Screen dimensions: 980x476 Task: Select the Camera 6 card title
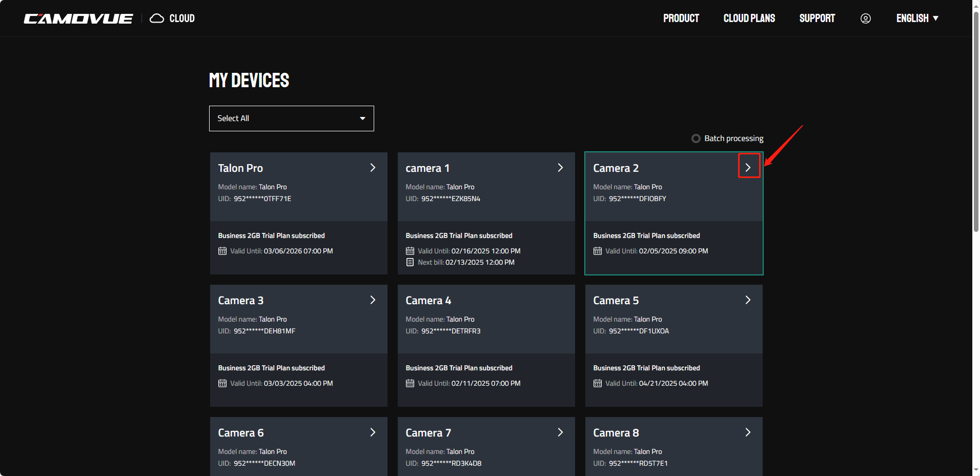241,433
